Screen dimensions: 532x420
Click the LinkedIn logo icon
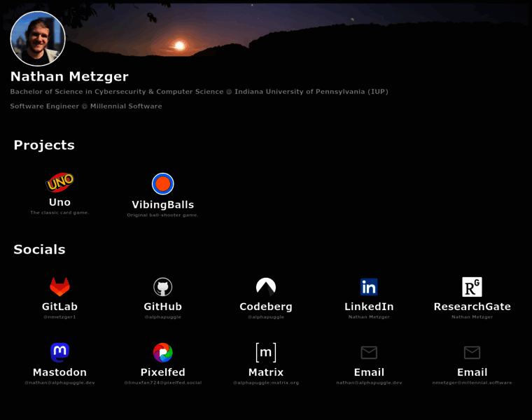pos(369,286)
